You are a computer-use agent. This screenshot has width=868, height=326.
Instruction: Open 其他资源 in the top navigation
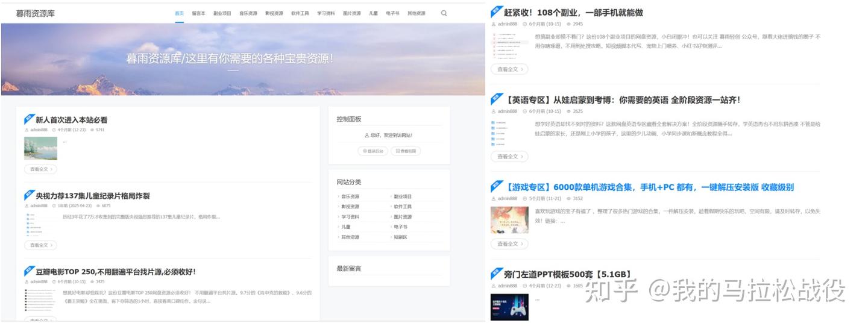pos(417,13)
